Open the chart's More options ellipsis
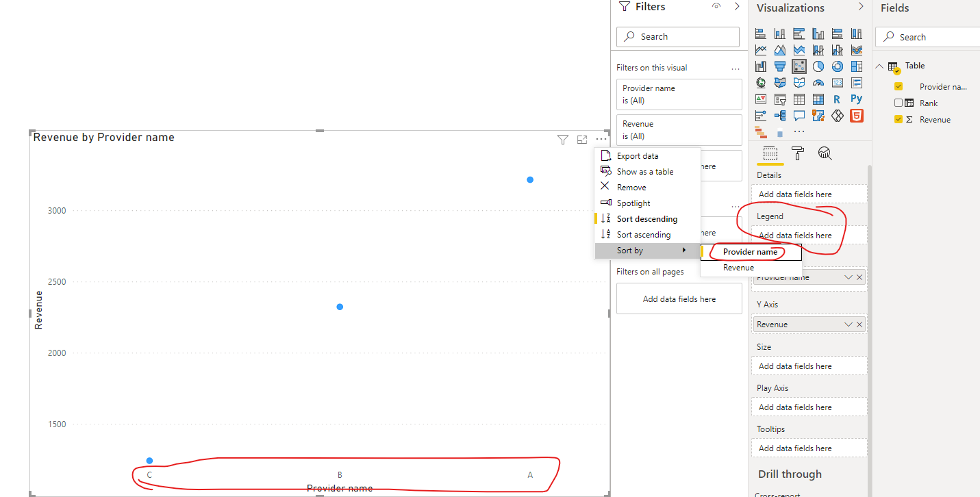The width and height of the screenshot is (980, 497). pyautogui.click(x=601, y=140)
